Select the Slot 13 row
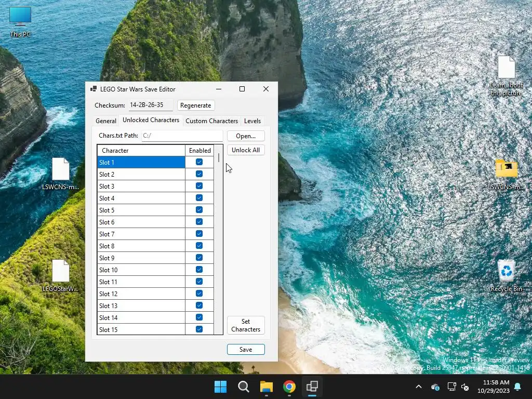Viewport: 532px width, 399px height. point(141,305)
